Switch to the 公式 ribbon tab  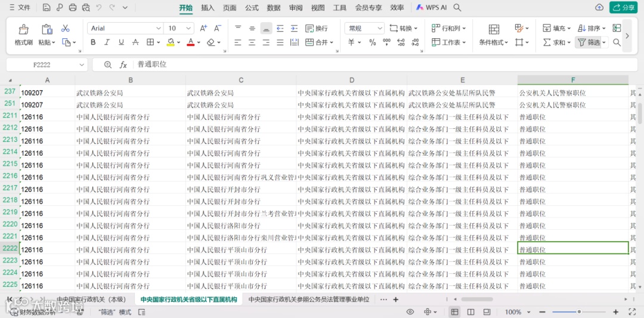click(252, 7)
